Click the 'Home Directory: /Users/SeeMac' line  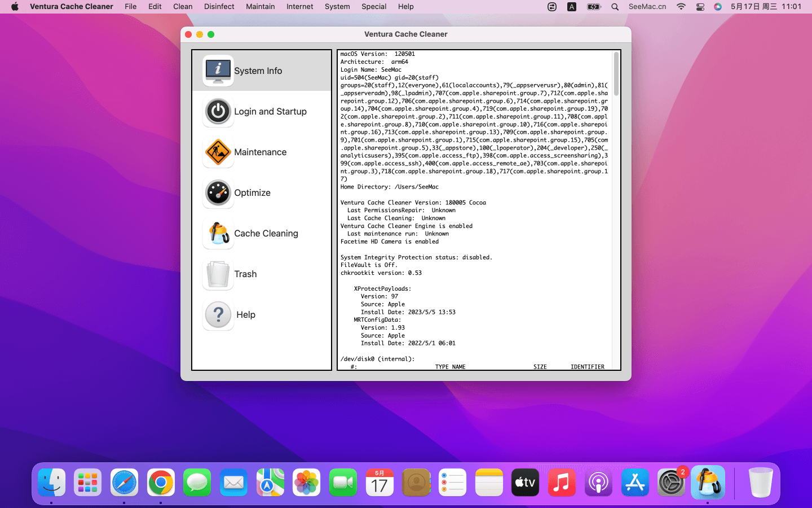[x=390, y=187]
